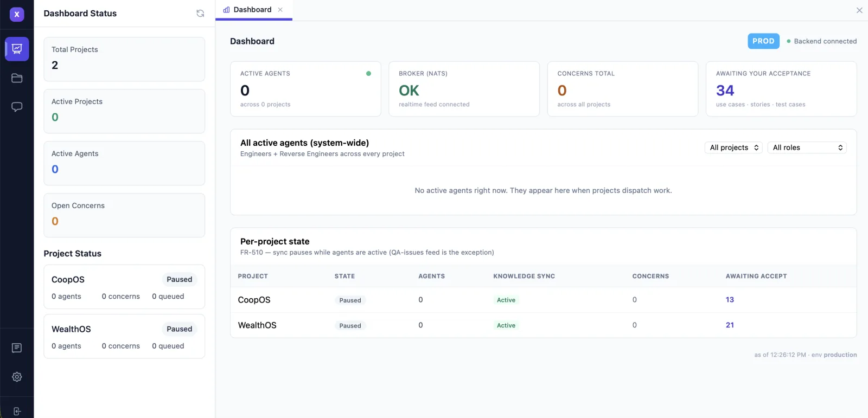Click the Active sync badge in WealthOS row
This screenshot has width=868, height=418.
[x=506, y=325]
